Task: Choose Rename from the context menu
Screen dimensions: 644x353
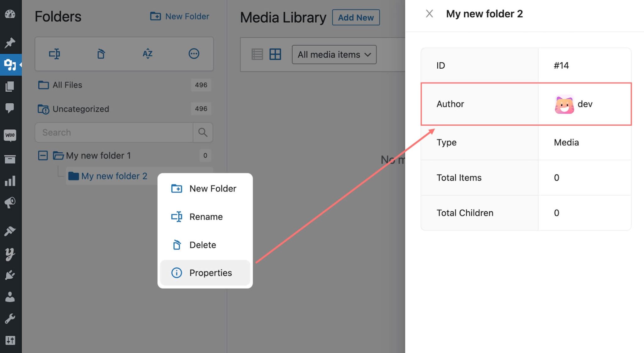Action: point(206,217)
